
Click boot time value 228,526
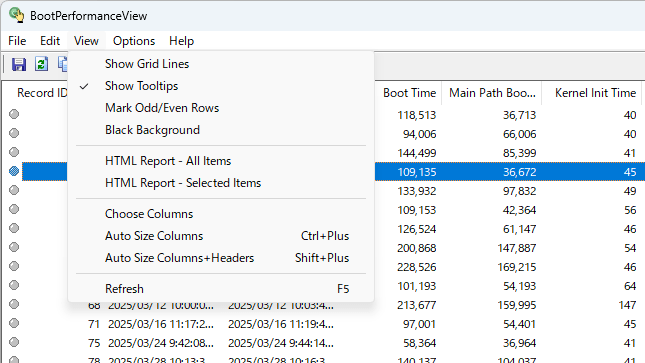pyautogui.click(x=416, y=267)
